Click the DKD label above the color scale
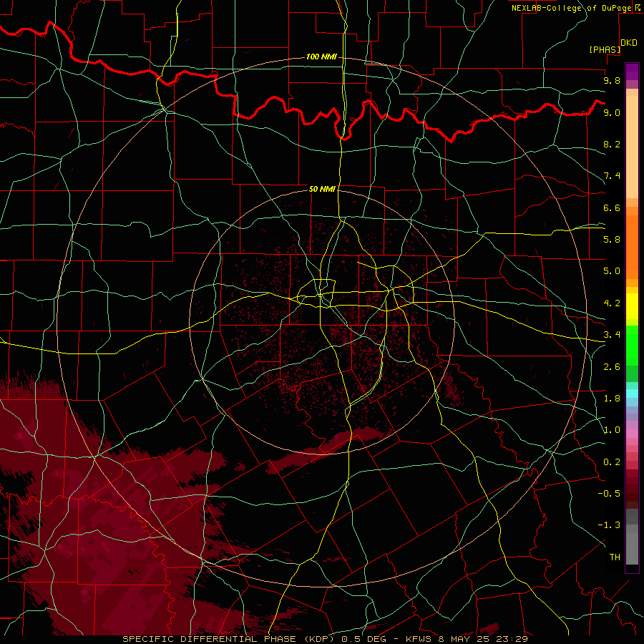Screen dimensions: 644x644 point(629,43)
